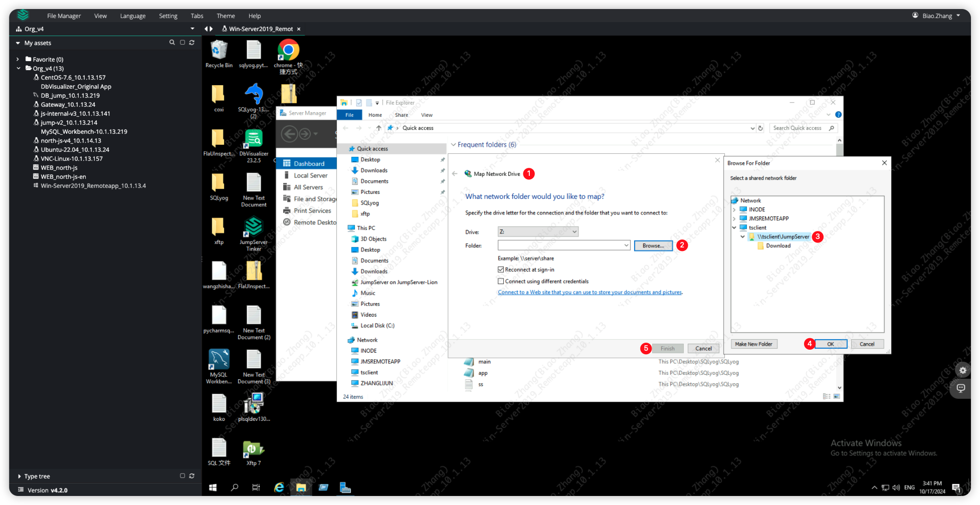Click the Browse... button
980x505 pixels.
[x=653, y=245]
